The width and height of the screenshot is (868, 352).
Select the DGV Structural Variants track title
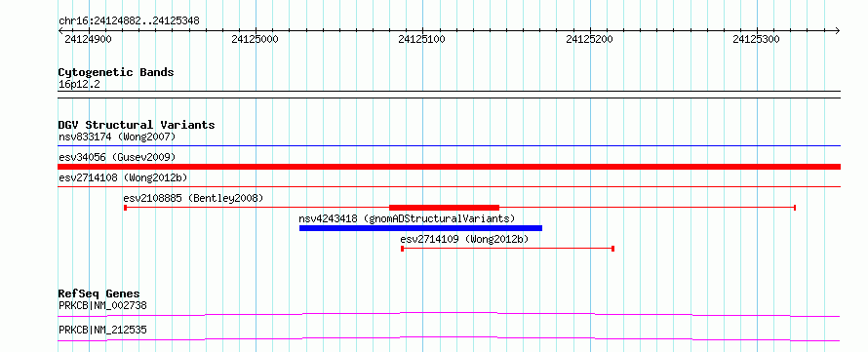pos(137,125)
